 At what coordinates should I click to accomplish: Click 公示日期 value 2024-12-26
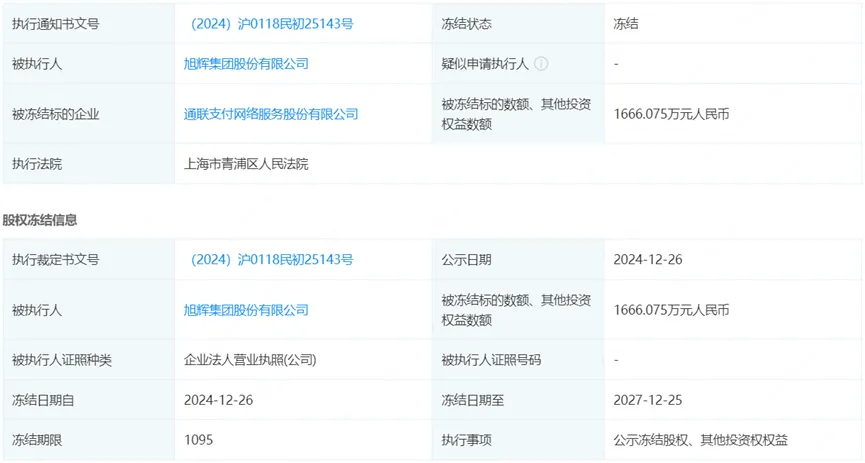pos(648,259)
